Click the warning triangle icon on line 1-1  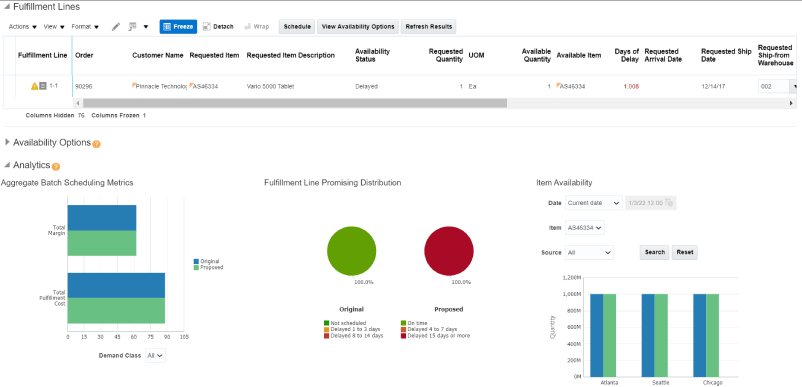[34, 86]
